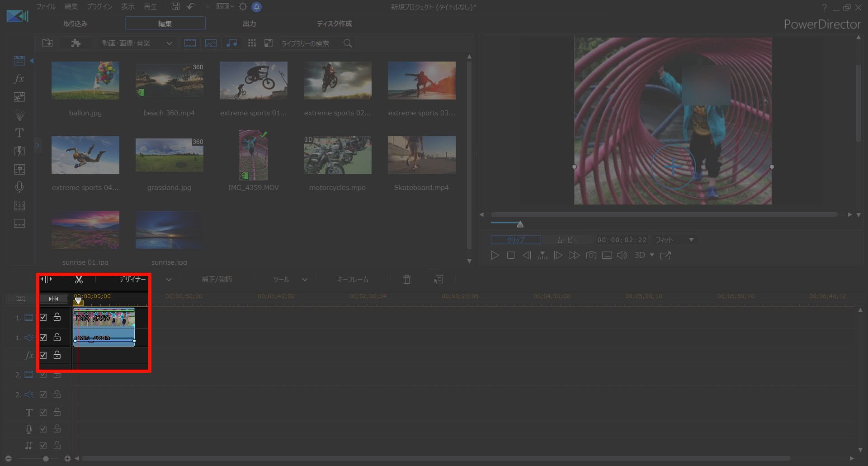Click the import media icon

(47, 43)
